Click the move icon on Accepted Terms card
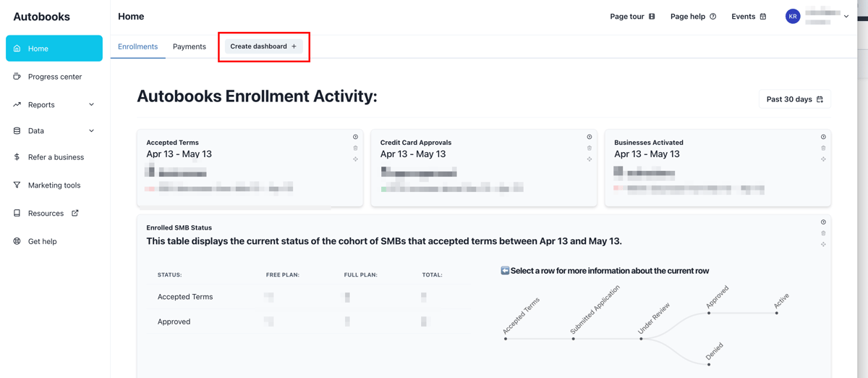This screenshot has width=868, height=378. 355,159
